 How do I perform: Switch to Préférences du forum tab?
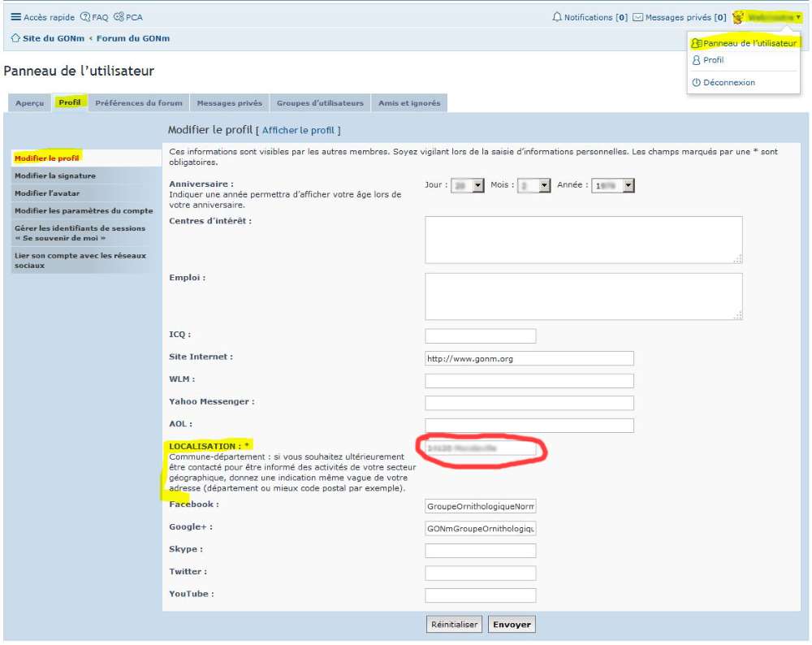(139, 103)
